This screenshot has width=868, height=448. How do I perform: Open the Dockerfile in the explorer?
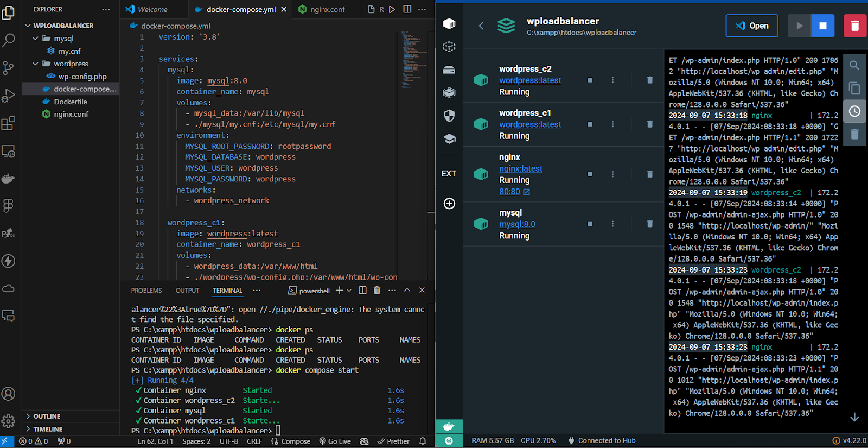(70, 102)
